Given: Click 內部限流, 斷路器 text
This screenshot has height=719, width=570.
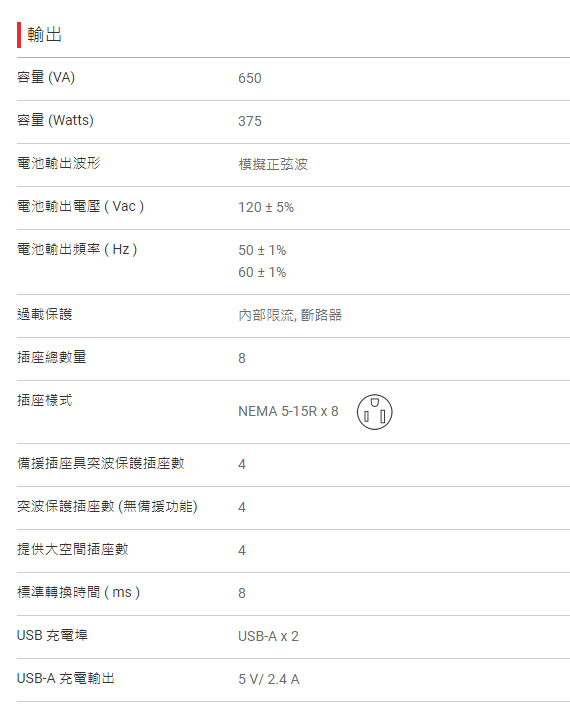Looking at the screenshot, I should [290, 315].
